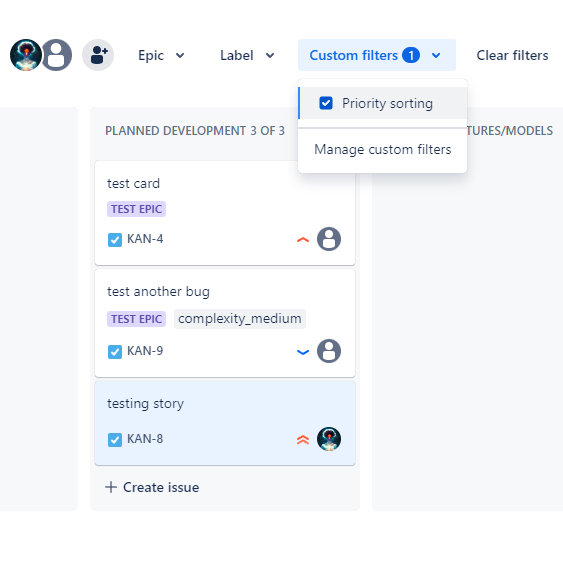
Task: Click the KAN-8 task type icon
Action: pyautogui.click(x=115, y=440)
